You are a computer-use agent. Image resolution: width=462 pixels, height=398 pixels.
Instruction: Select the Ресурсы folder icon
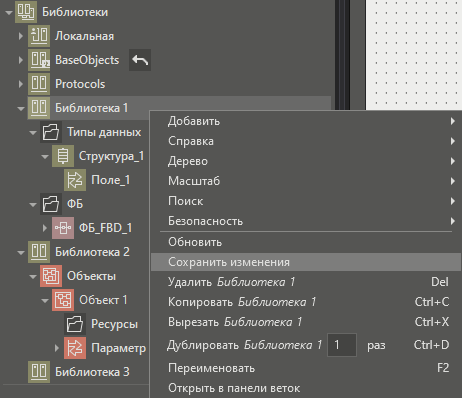(x=75, y=324)
